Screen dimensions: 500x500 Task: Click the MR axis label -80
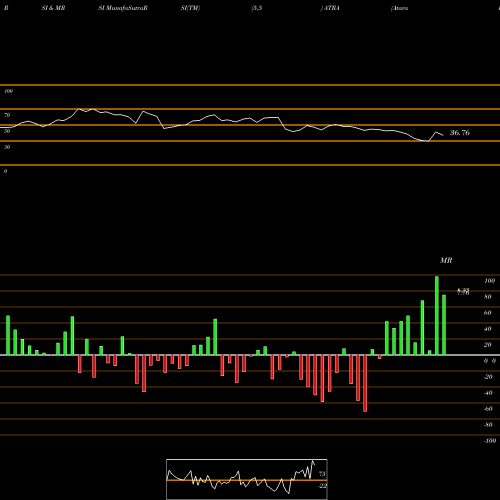[x=488, y=425]
